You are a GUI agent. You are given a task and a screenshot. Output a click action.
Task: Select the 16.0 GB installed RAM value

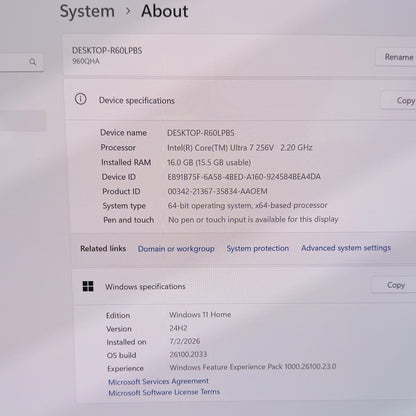209,162
